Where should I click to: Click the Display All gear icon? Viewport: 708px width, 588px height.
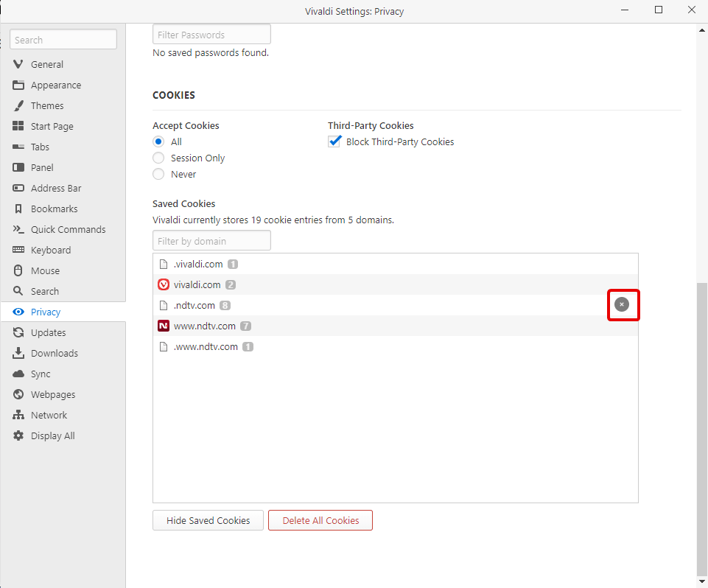(18, 435)
